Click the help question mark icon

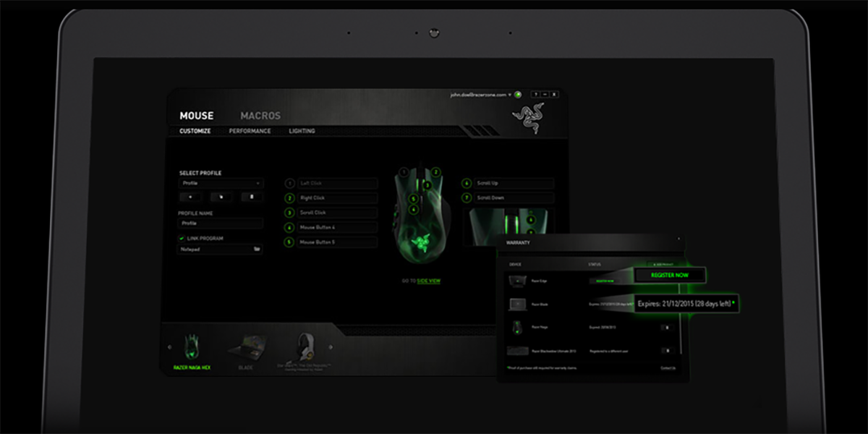pos(535,95)
